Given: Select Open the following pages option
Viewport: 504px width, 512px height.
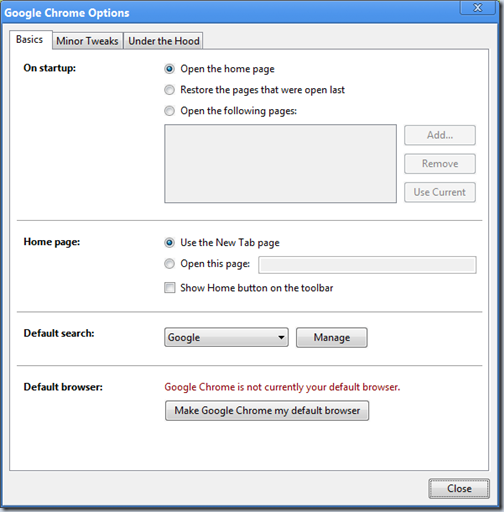Looking at the screenshot, I should click(169, 111).
